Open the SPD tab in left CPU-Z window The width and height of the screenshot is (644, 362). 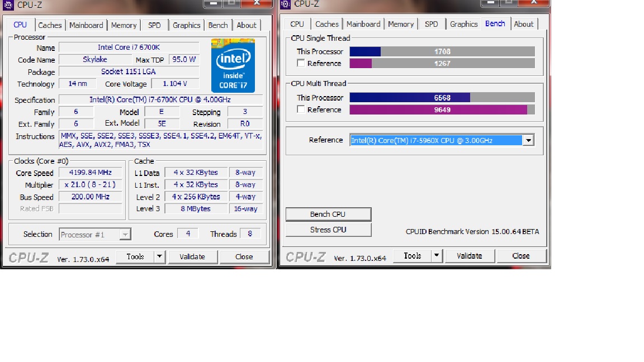[x=154, y=25]
